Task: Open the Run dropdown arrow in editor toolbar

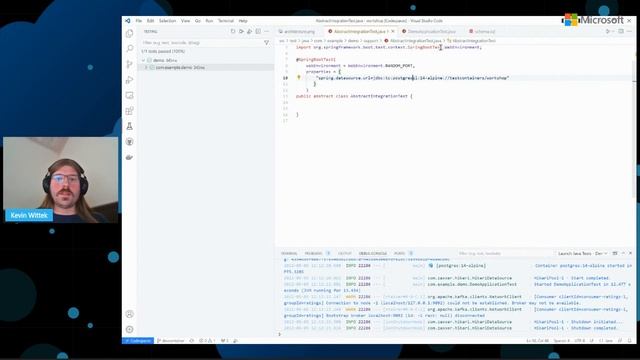Action: (x=612, y=31)
